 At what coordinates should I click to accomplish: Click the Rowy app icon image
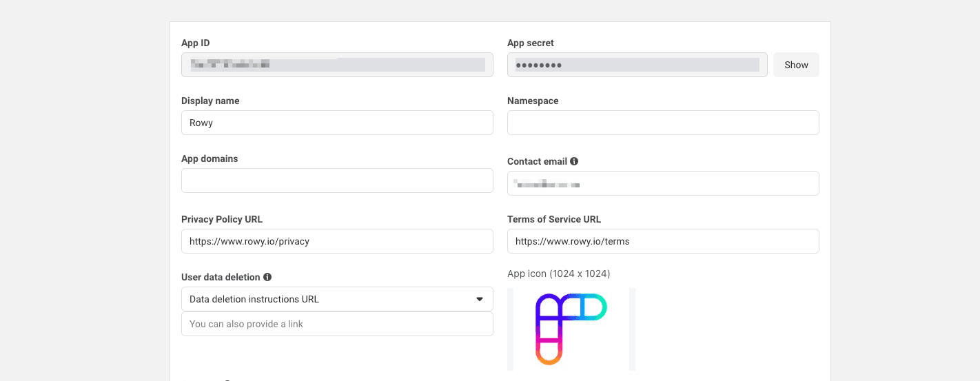[571, 329]
